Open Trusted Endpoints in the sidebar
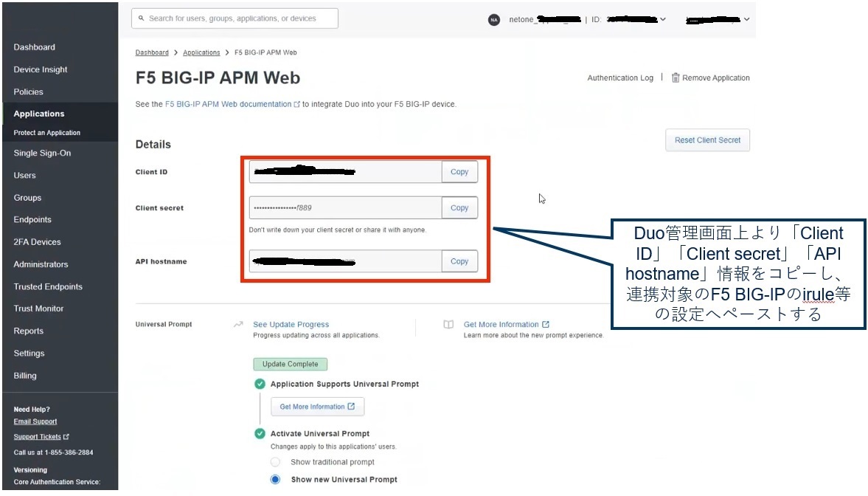The width and height of the screenshot is (868, 496). click(48, 286)
